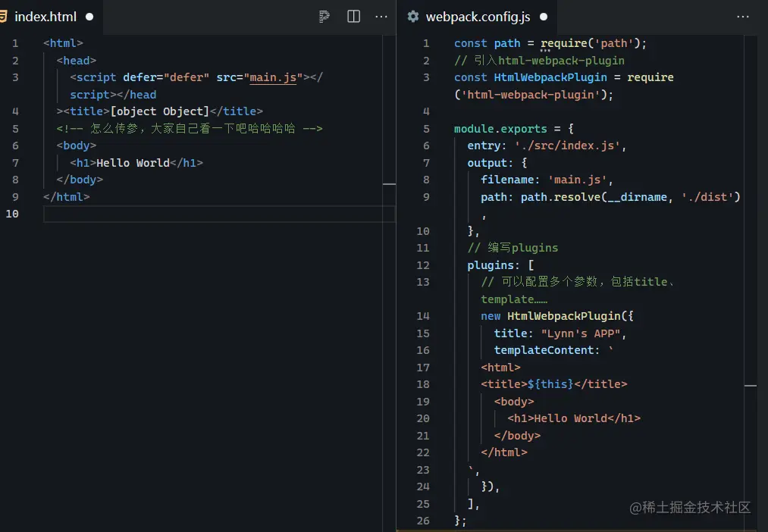Click <h1>Hello World</h1> in webpack template

click(574, 418)
